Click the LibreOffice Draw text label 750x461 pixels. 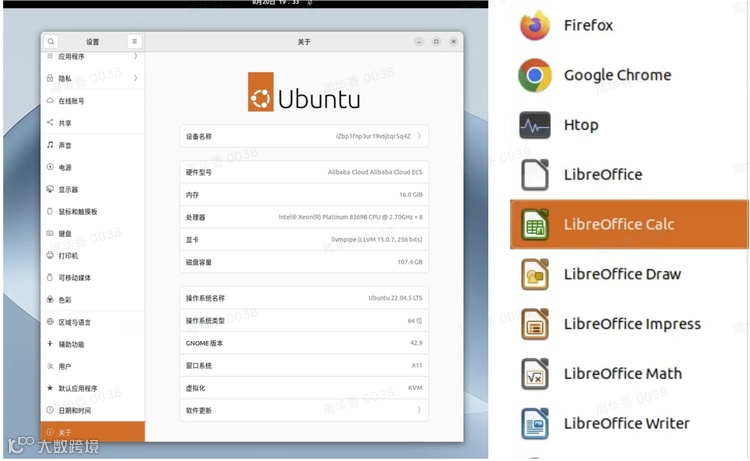(x=622, y=274)
